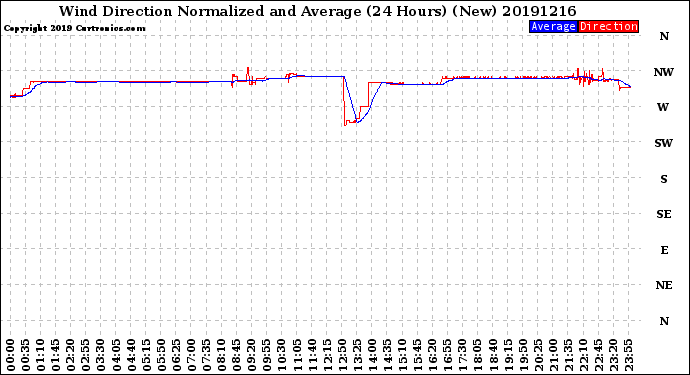The height and width of the screenshot is (375, 690).
Task: Click the 00:00 time label
Action: tap(11, 355)
